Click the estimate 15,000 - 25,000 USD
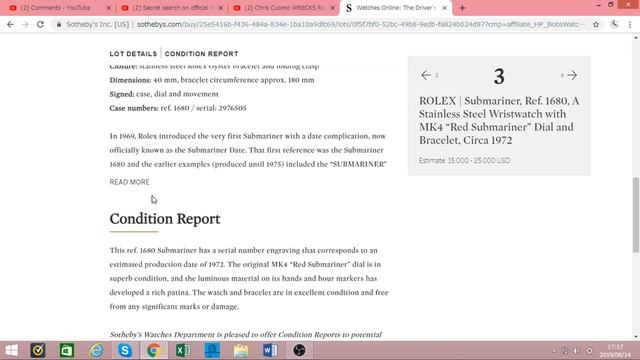Image resolution: width=640 pixels, height=360 pixels. click(464, 160)
